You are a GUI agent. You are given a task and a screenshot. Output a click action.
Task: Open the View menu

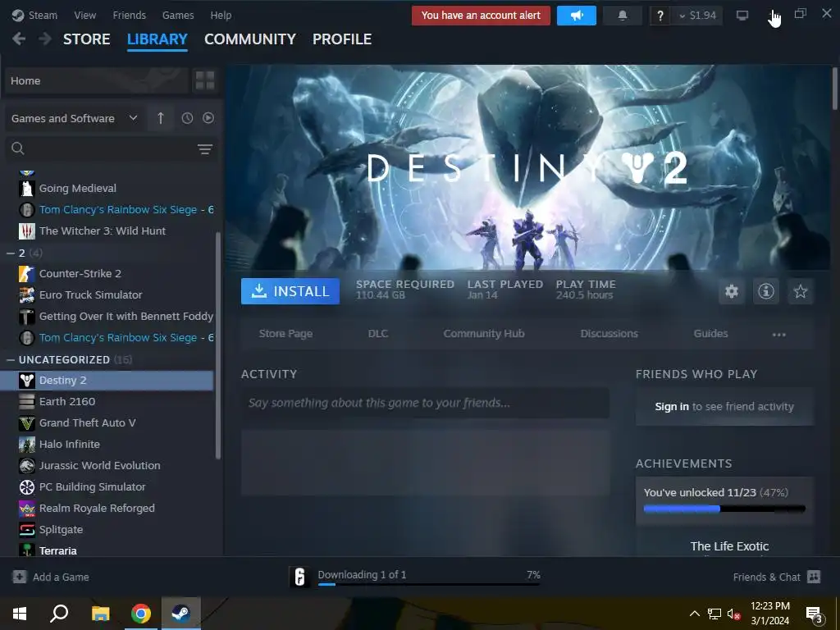[84, 15]
